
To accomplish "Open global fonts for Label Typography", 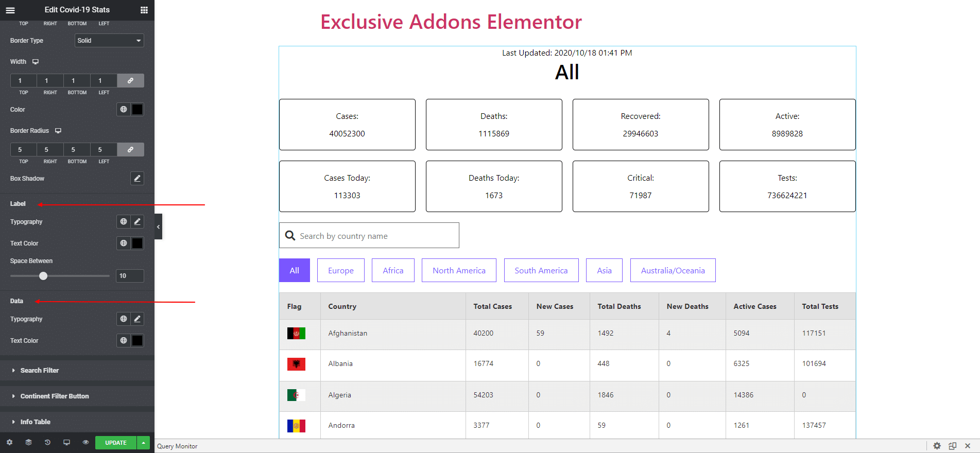I will (124, 222).
